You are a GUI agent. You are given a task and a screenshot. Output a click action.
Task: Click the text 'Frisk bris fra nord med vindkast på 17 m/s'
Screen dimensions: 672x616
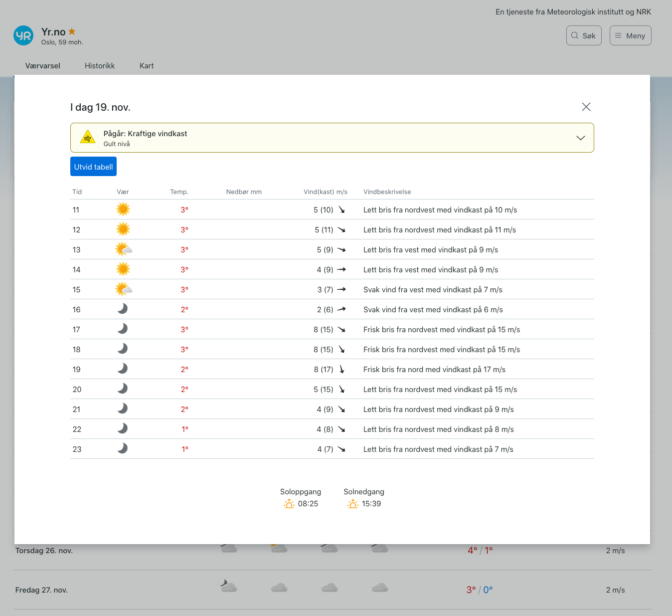coord(434,370)
